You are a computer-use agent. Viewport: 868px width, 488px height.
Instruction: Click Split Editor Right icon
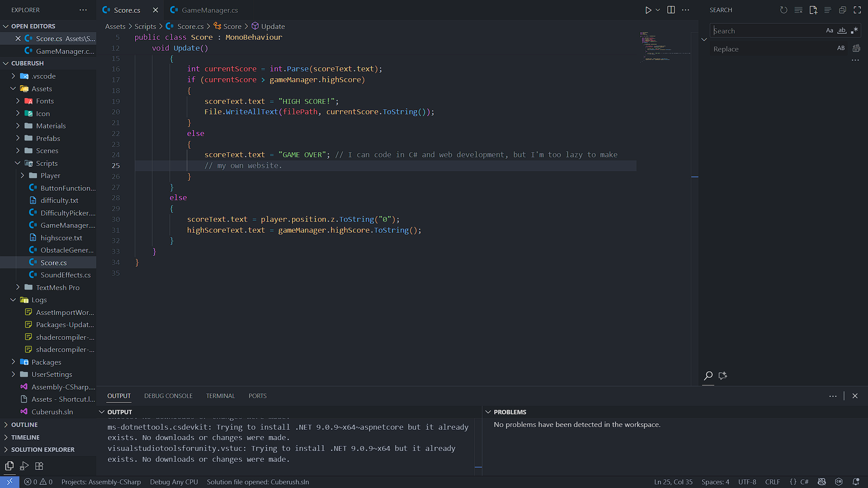(671, 10)
